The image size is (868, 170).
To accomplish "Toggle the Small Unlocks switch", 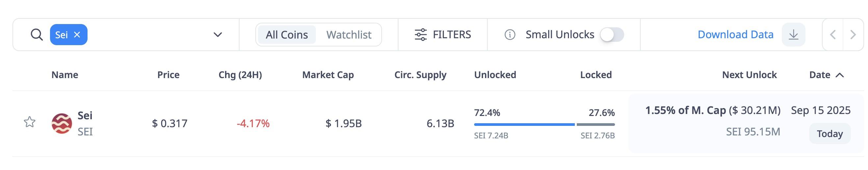I will pyautogui.click(x=612, y=34).
